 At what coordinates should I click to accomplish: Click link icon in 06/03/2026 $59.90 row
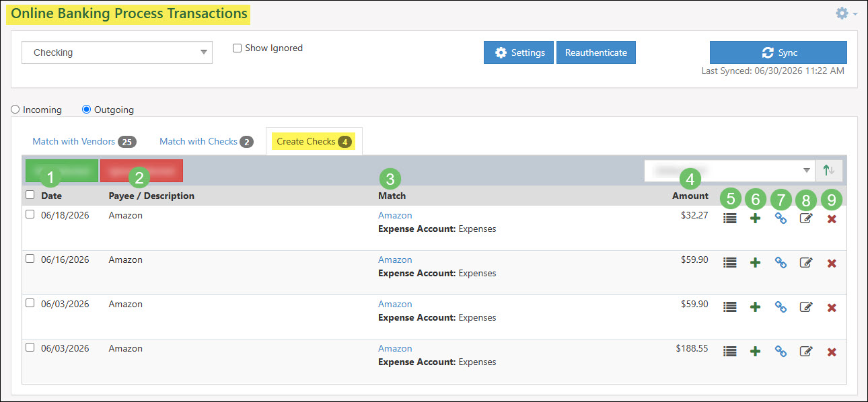click(x=781, y=307)
